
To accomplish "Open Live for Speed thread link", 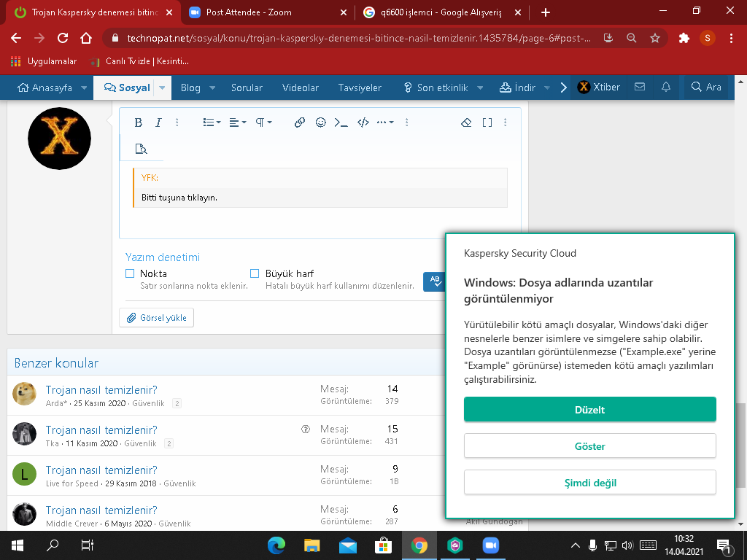I will click(x=101, y=470).
